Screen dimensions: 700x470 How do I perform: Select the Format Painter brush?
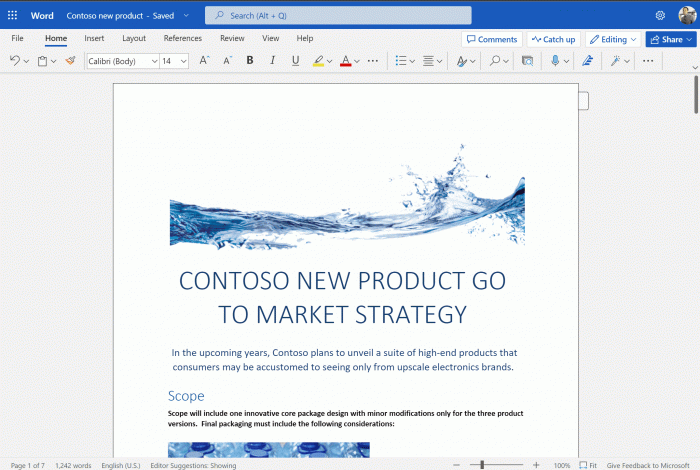[70, 61]
